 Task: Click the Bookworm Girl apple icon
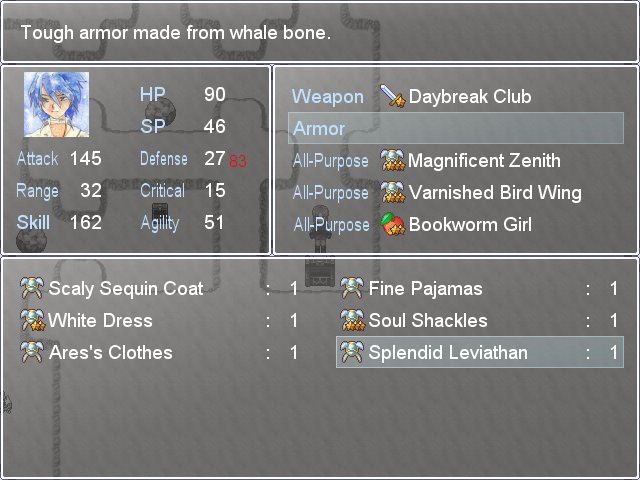[392, 224]
